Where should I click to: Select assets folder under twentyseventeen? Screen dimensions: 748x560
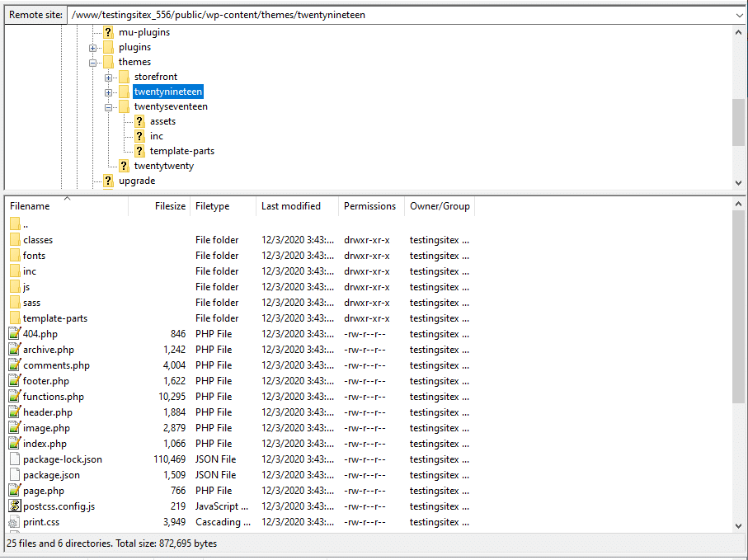(x=162, y=121)
